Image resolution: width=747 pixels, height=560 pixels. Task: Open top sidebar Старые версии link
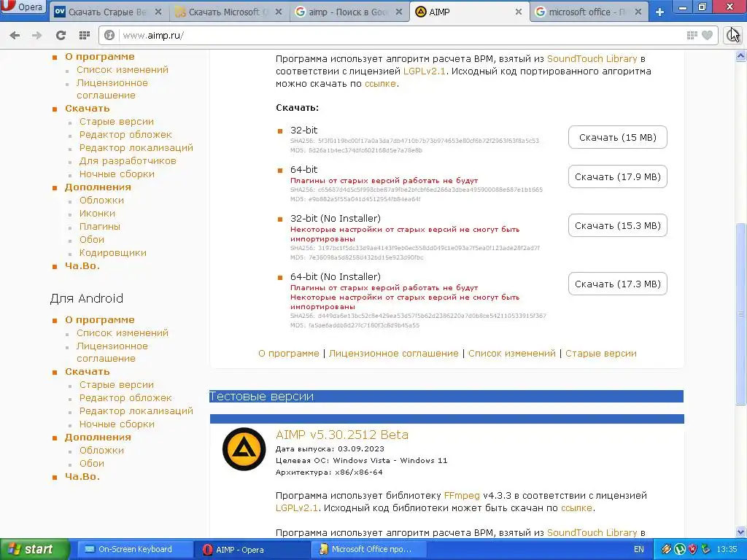[116, 122]
